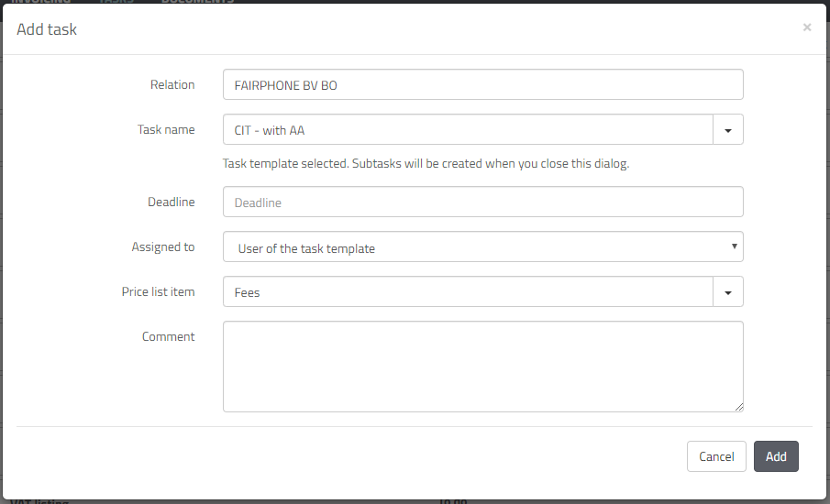
Task: Click the Task template selected notice text
Action: pos(426,165)
